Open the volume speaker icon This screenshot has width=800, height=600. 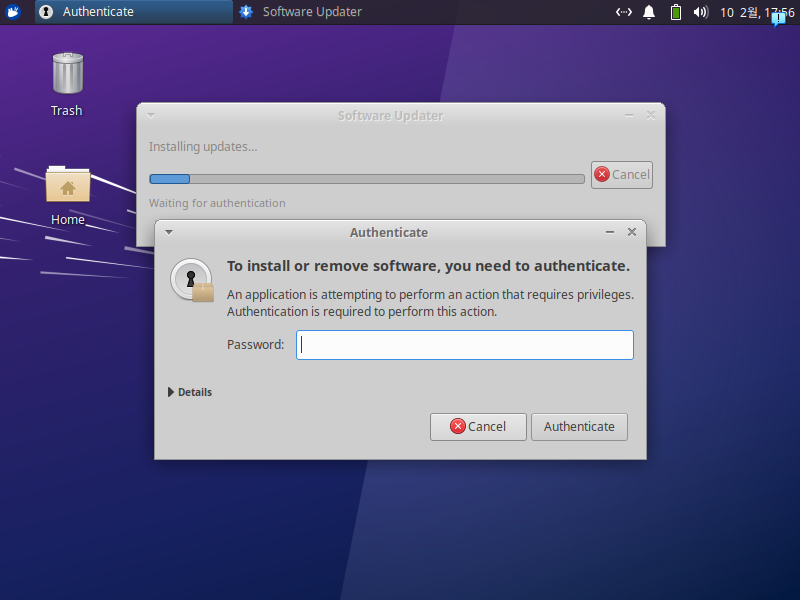[x=701, y=12]
